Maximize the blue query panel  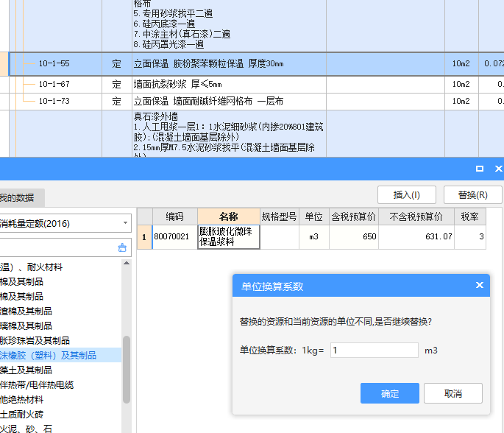[479, 169]
